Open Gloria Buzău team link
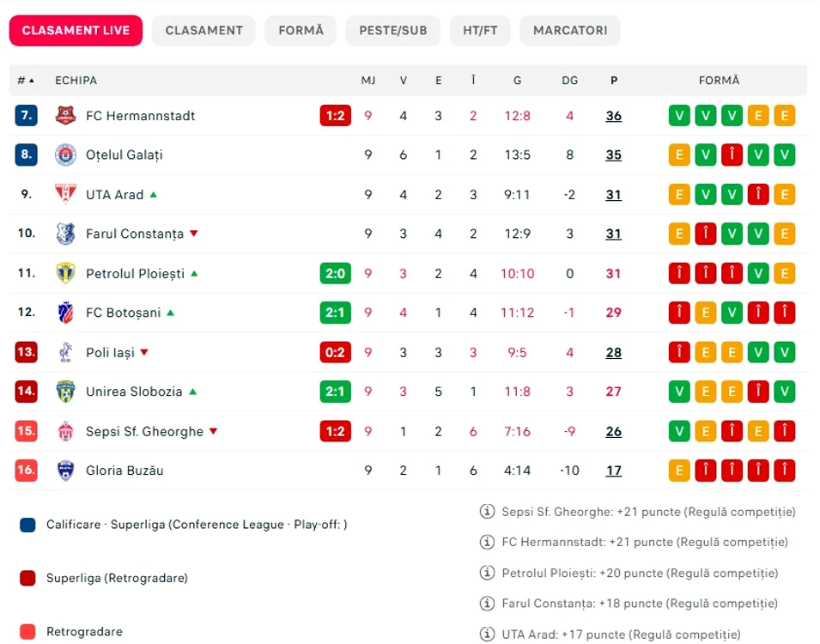Screen dimensions: 820x644 pyautogui.click(x=125, y=471)
